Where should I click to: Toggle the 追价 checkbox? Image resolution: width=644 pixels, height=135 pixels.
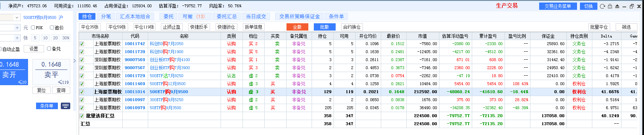click(x=52, y=28)
